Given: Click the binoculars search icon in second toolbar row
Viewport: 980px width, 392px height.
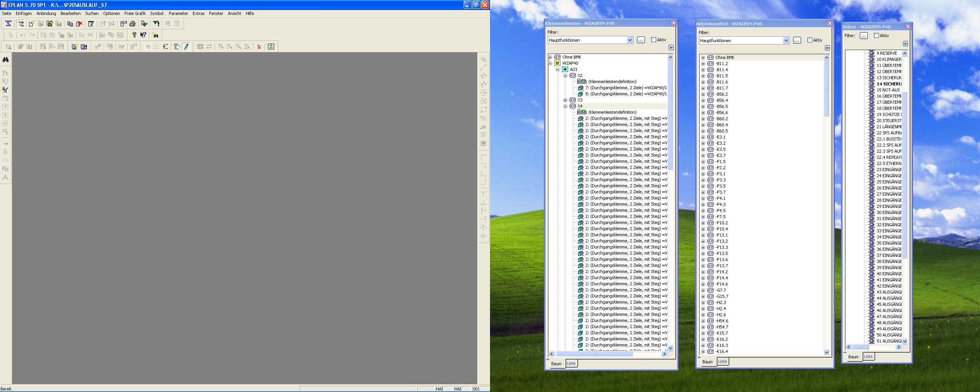Looking at the screenshot, I should click(x=155, y=35).
